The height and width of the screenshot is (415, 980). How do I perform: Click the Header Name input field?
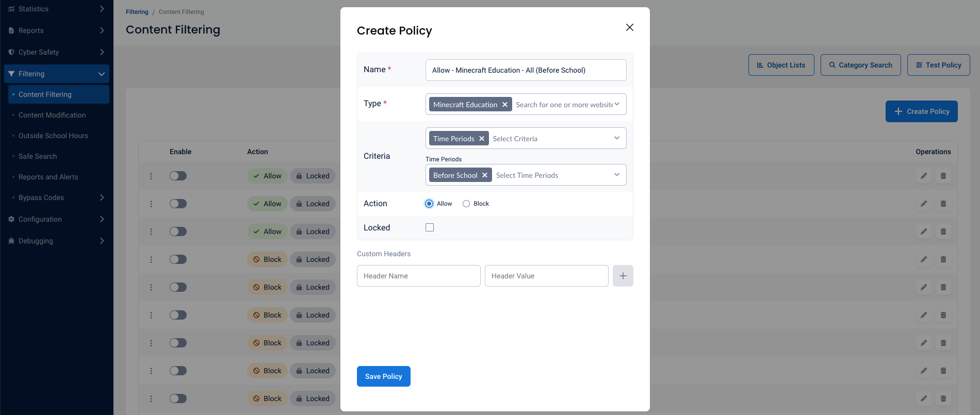pos(418,276)
